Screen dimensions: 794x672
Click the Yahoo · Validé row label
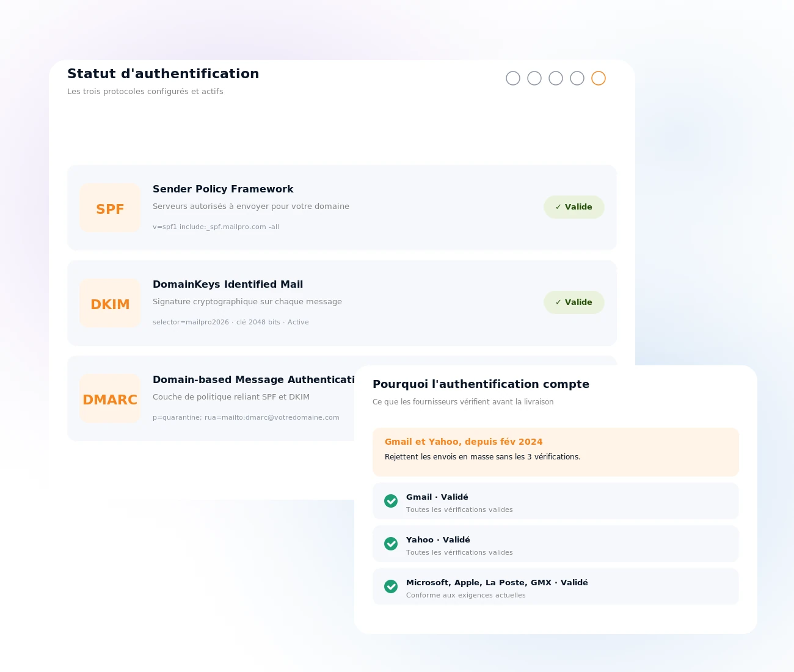[438, 540]
